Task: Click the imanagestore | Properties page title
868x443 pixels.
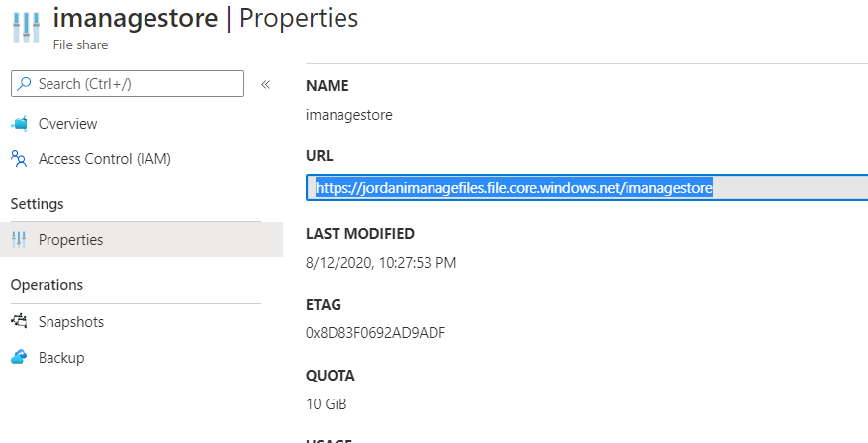Action: click(x=205, y=18)
